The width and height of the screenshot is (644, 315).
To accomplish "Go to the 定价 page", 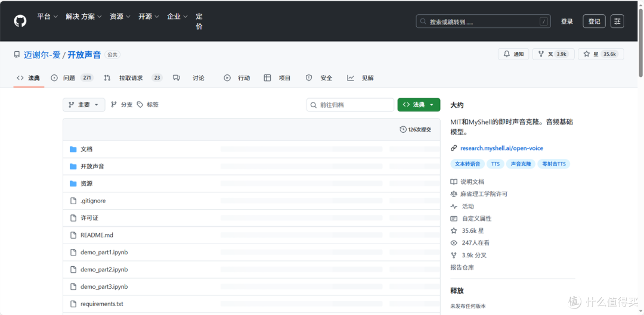I will click(x=199, y=21).
